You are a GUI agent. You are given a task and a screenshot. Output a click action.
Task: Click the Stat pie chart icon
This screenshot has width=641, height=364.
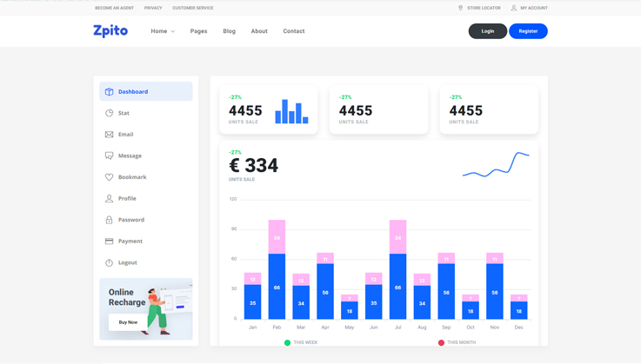point(110,113)
